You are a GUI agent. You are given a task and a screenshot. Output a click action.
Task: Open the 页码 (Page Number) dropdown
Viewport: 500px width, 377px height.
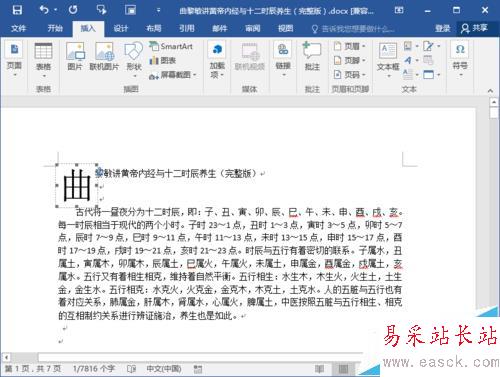pos(350,74)
